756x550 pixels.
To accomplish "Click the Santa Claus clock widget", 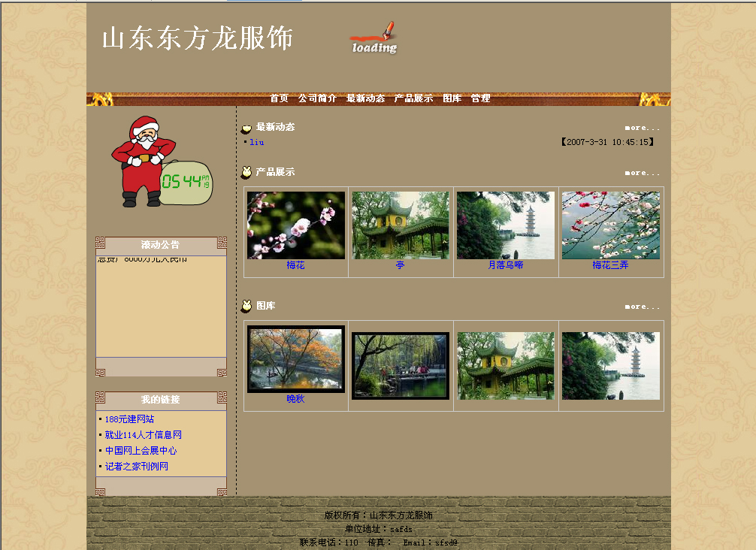I will [162, 163].
